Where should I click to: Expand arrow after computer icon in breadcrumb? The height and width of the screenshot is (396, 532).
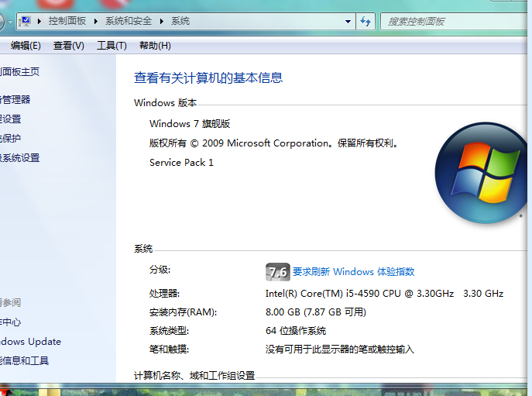click(x=39, y=22)
